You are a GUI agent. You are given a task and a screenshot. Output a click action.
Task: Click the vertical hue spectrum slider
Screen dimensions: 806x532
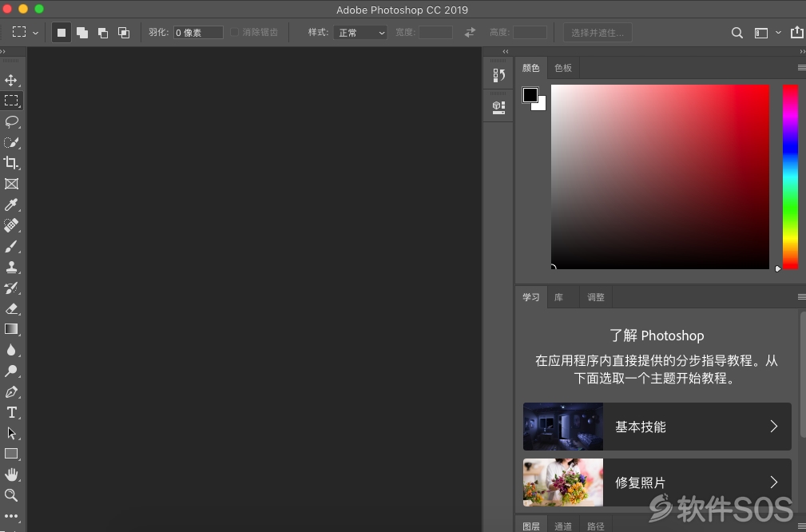(790, 177)
